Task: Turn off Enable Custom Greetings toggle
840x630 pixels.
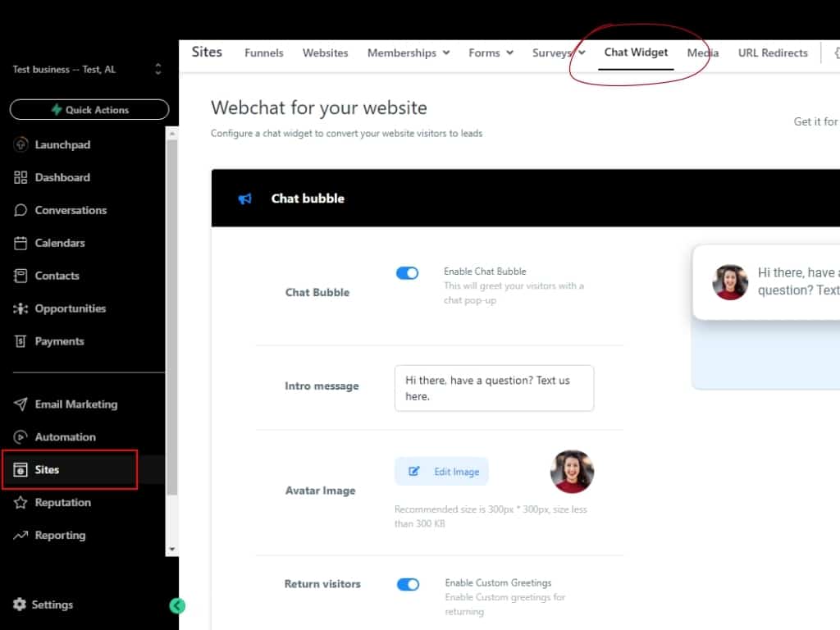Action: tap(408, 584)
